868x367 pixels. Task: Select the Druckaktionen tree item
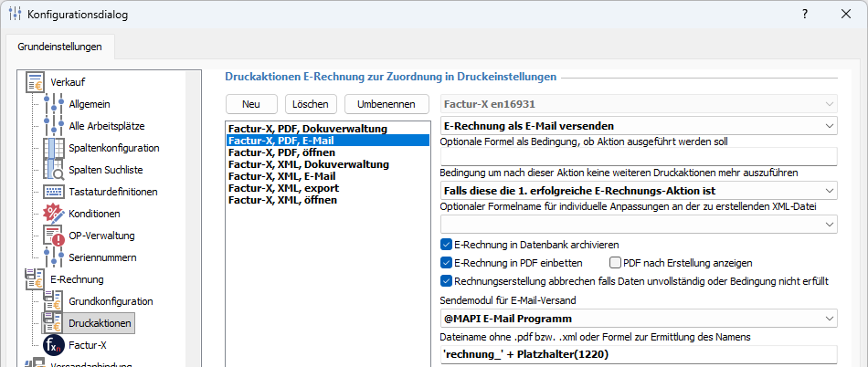coord(101,323)
